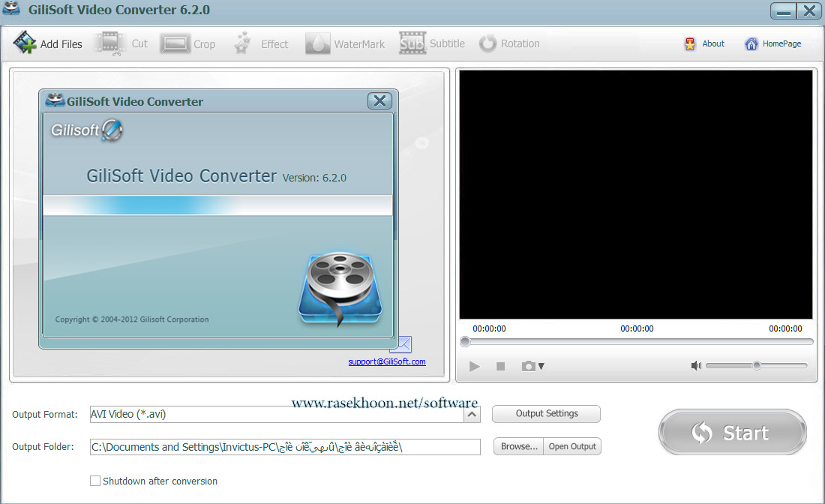Open the Rotation tool
Screen dimensions: 825x504
509,43
